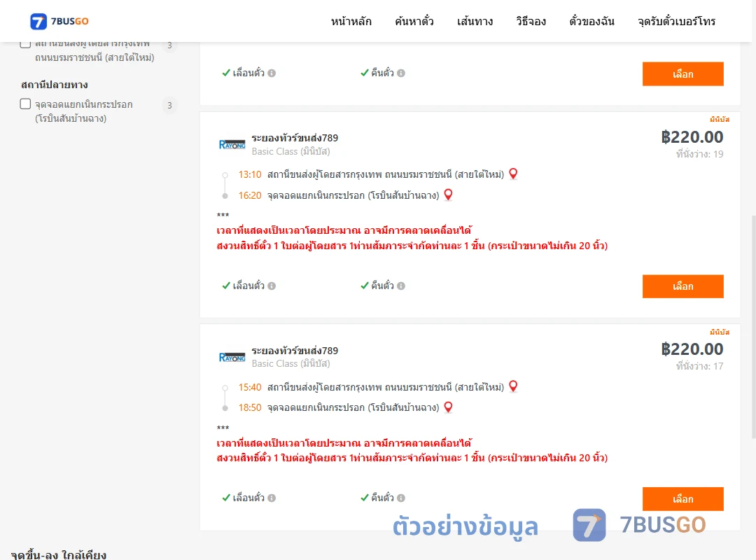This screenshot has width=756, height=560.
Task: Click ระยองทัวร์ขนส่ง789 name in 13:10 card
Action: pos(295,138)
